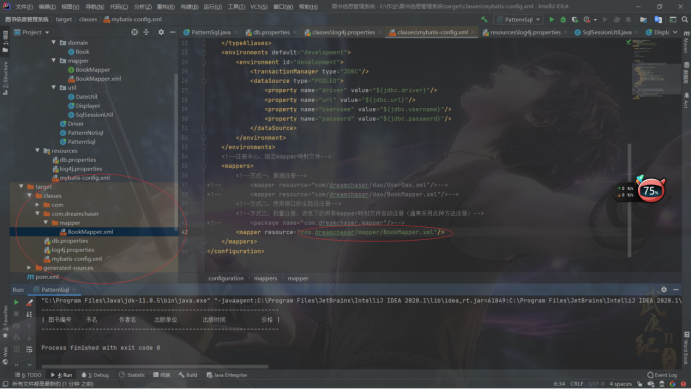Collapse the classes folder
Image resolution: width=692 pixels, height=389 pixels.
[x=30, y=196]
